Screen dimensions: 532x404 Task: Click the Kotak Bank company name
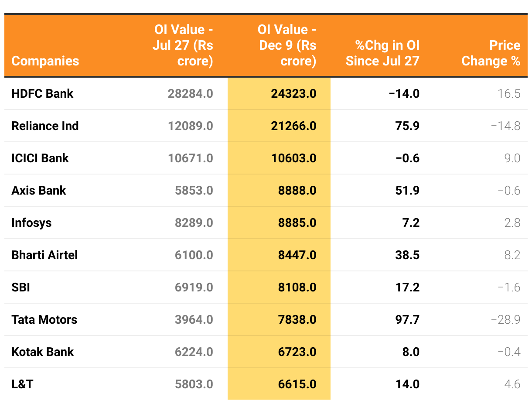click(x=43, y=352)
